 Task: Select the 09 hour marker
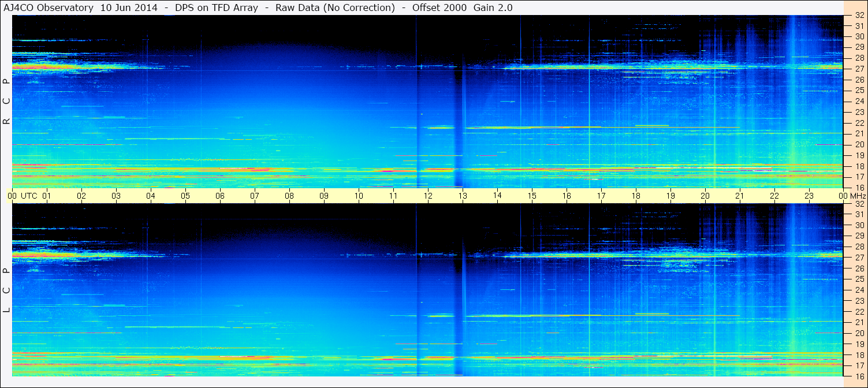pyautogui.click(x=324, y=196)
